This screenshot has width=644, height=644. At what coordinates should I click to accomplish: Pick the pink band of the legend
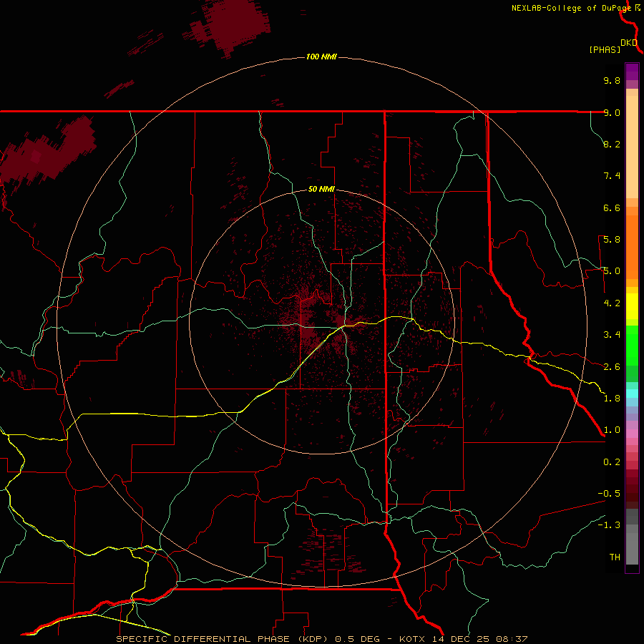point(632,434)
